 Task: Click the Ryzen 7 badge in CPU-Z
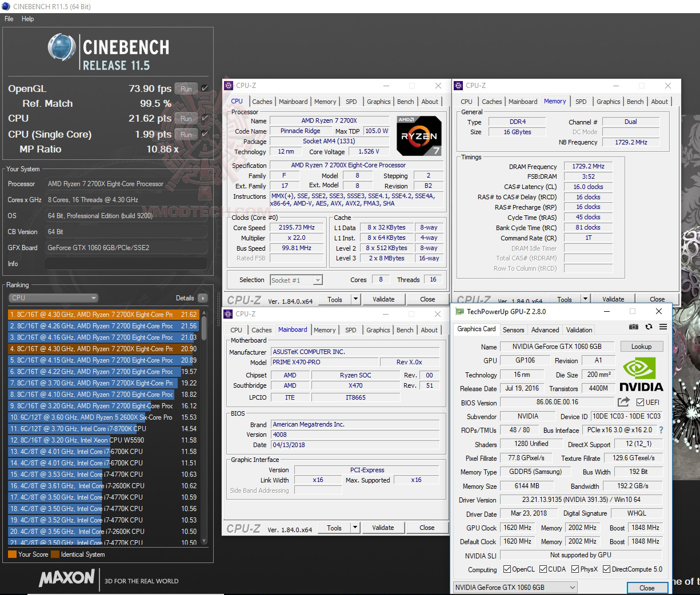coord(419,136)
